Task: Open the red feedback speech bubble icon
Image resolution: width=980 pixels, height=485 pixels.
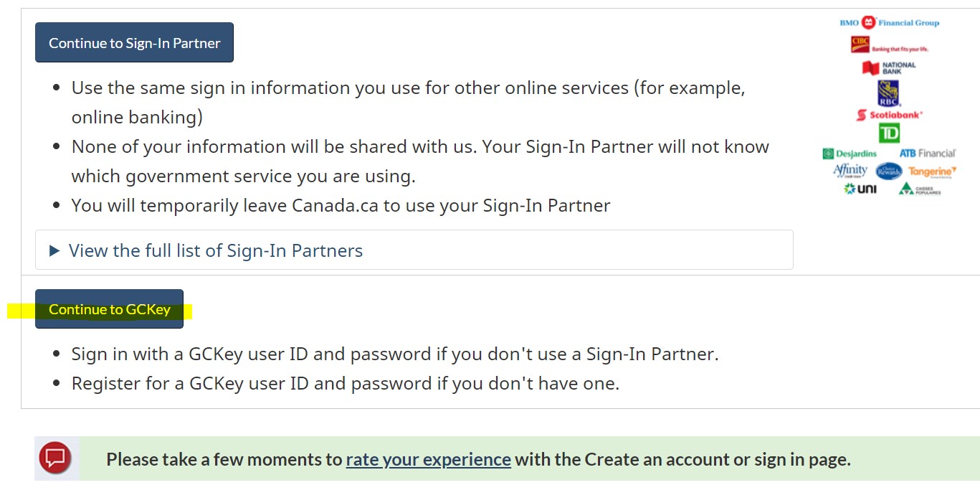Action: point(56,458)
